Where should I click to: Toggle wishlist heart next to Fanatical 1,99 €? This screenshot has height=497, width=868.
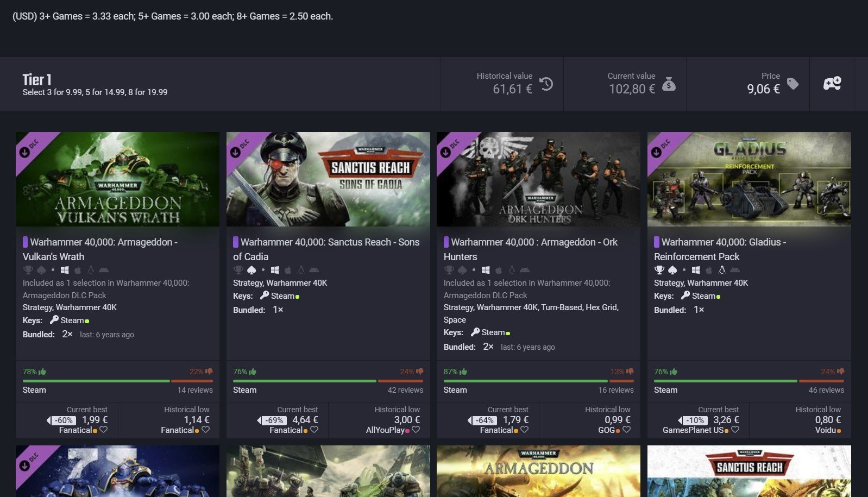coord(104,430)
